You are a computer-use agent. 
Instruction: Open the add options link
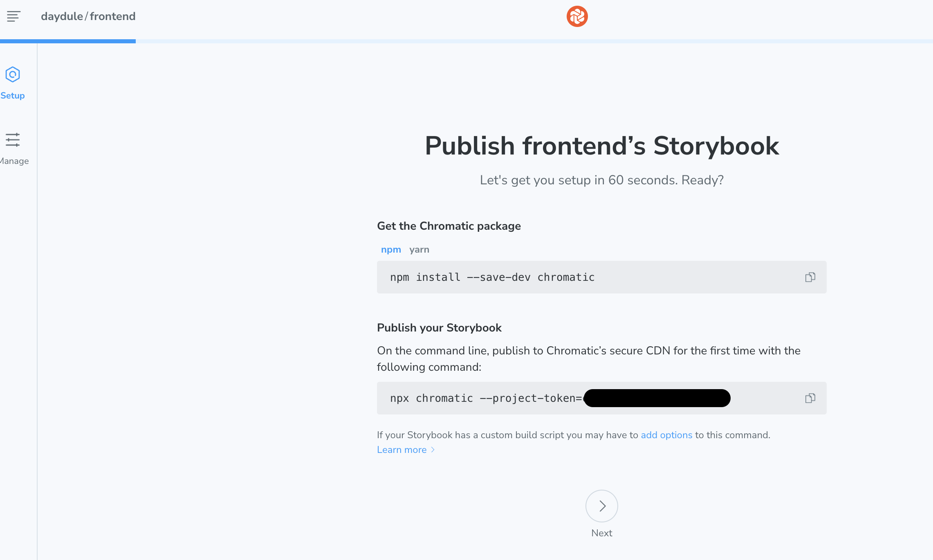click(x=666, y=435)
